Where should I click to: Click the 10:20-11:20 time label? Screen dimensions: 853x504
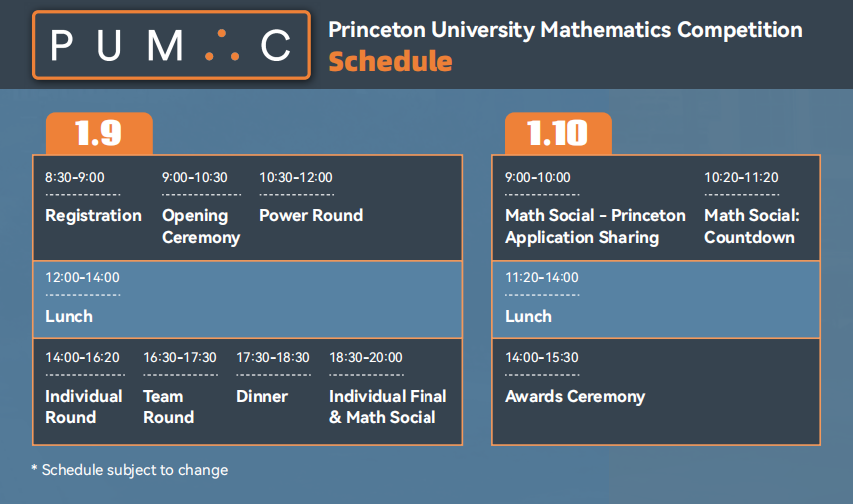click(x=741, y=177)
